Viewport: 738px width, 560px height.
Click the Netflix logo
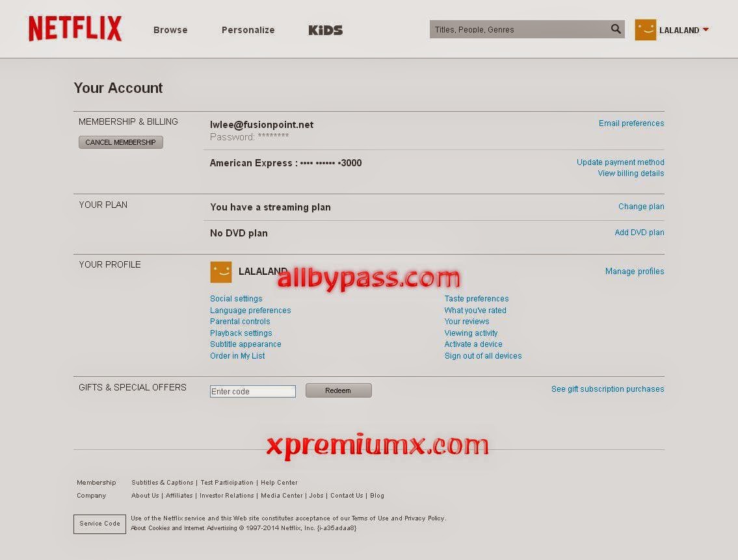pos(75,29)
